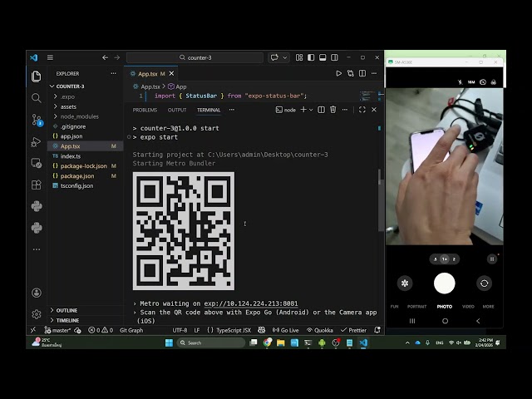The height and width of the screenshot is (399, 532).
Task: Open the VS Code hamburger menu
Action: 50,57
